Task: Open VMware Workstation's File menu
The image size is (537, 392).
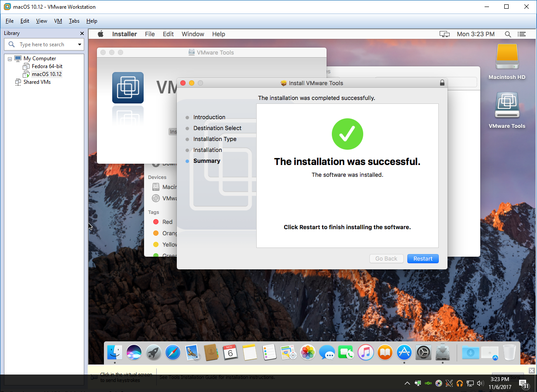Action: click(10, 21)
